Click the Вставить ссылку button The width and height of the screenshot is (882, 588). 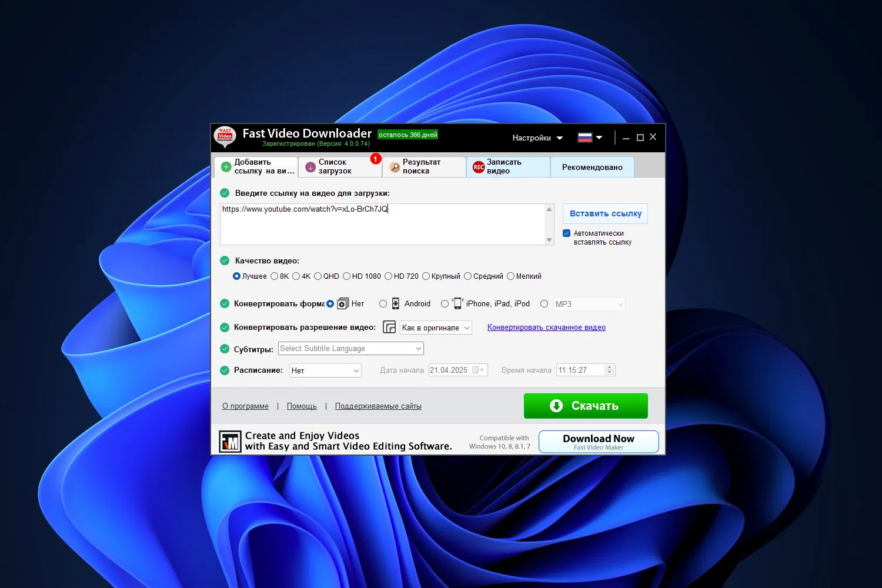605,213
